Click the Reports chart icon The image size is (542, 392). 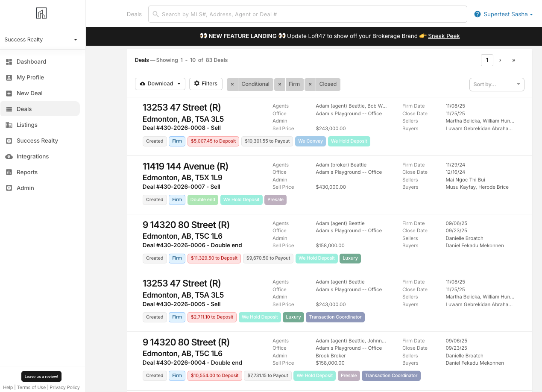click(9, 173)
